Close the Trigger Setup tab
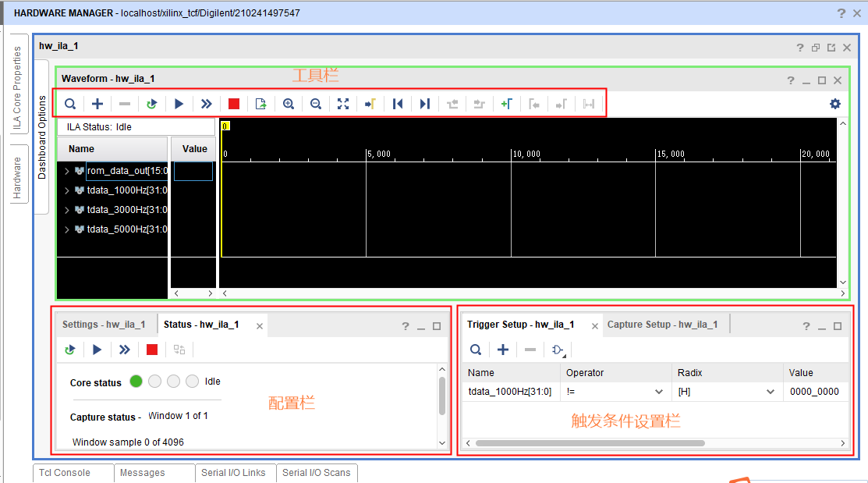Image resolution: width=868 pixels, height=483 pixels. pyautogui.click(x=594, y=326)
